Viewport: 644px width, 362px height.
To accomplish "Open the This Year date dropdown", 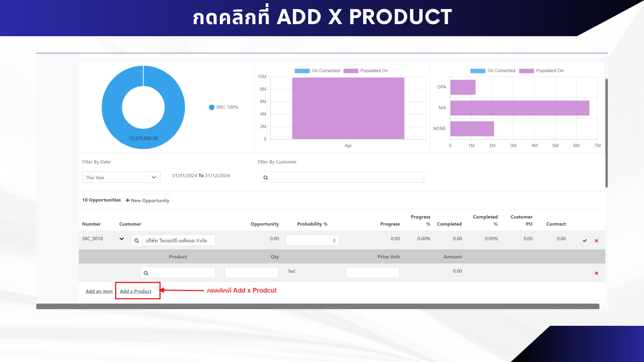I will pos(121,177).
